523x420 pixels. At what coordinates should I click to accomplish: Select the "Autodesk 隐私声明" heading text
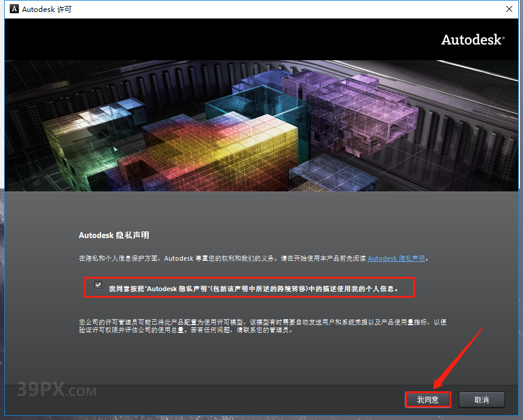click(113, 235)
